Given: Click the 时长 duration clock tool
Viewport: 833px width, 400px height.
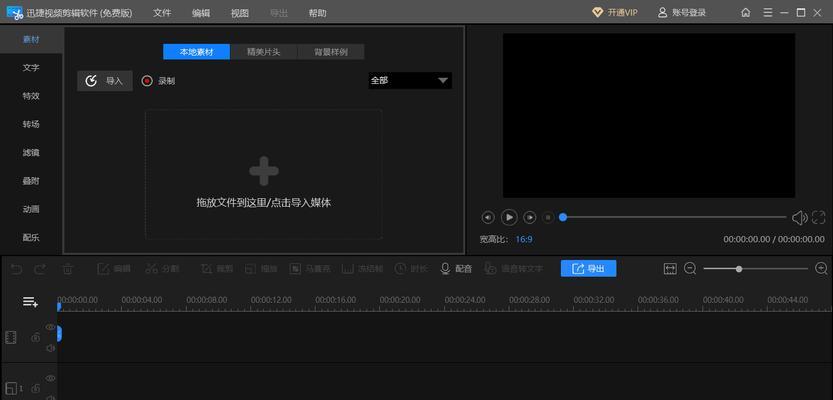Looking at the screenshot, I should coord(411,269).
